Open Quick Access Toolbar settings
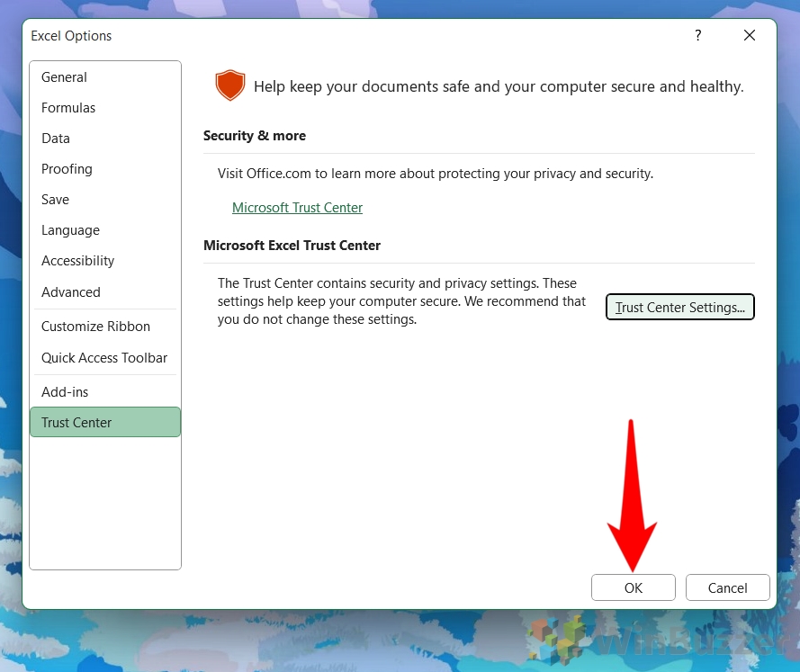Screen dimensions: 800x672 105,358
